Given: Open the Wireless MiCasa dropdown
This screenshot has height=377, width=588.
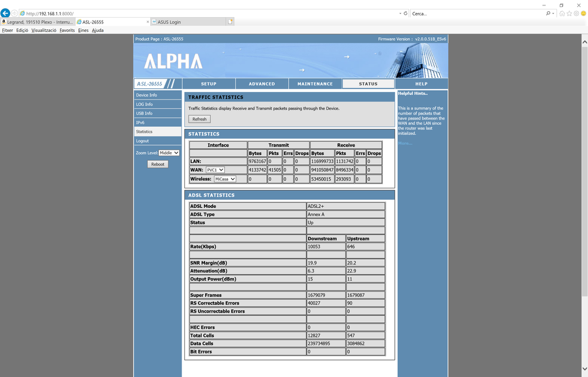Looking at the screenshot, I should 224,179.
